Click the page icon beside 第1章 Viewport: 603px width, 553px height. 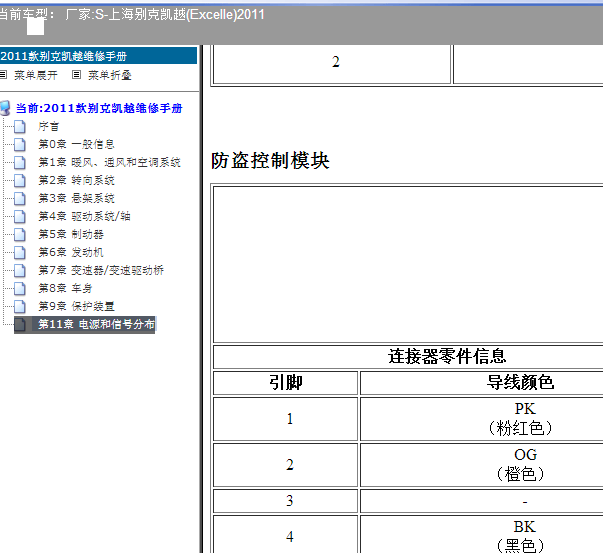tap(20, 162)
